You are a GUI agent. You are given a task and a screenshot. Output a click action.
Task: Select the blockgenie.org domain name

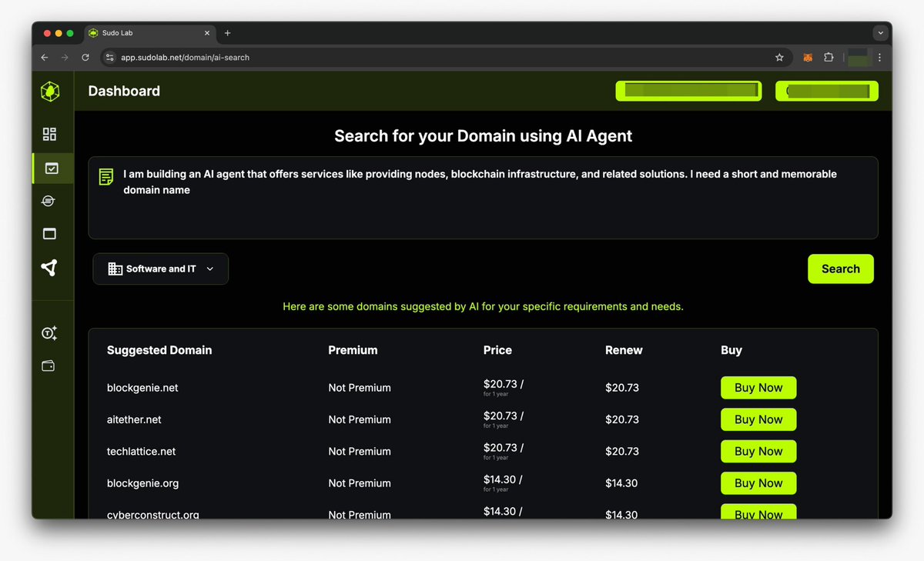142,483
